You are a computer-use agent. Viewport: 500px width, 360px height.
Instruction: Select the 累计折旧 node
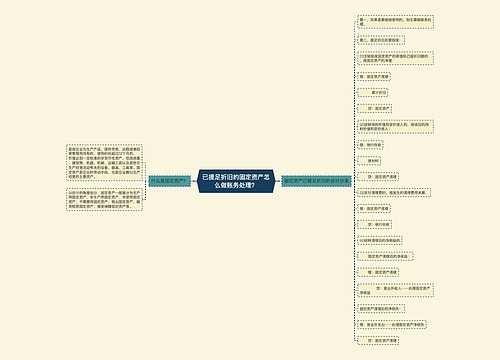click(372, 92)
